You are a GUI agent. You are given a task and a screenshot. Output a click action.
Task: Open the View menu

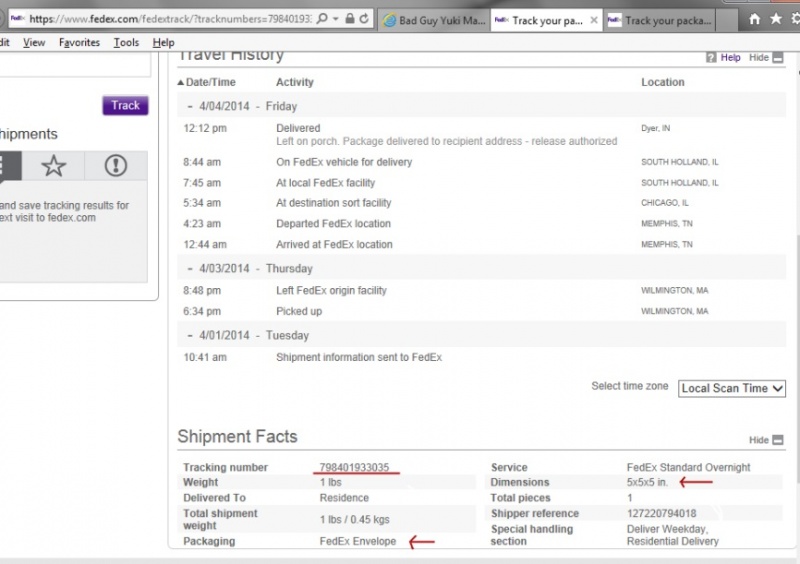tap(34, 42)
